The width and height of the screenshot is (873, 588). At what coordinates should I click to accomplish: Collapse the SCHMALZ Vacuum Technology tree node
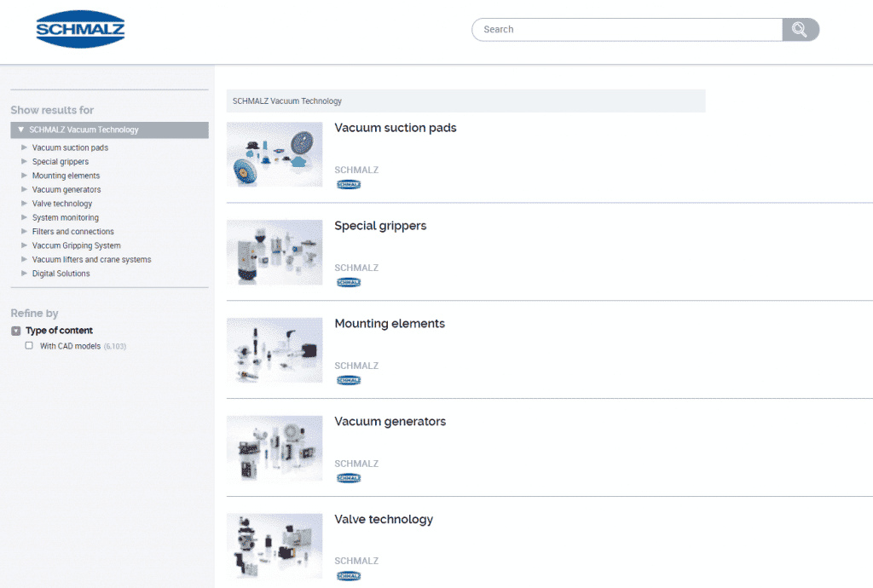click(21, 130)
